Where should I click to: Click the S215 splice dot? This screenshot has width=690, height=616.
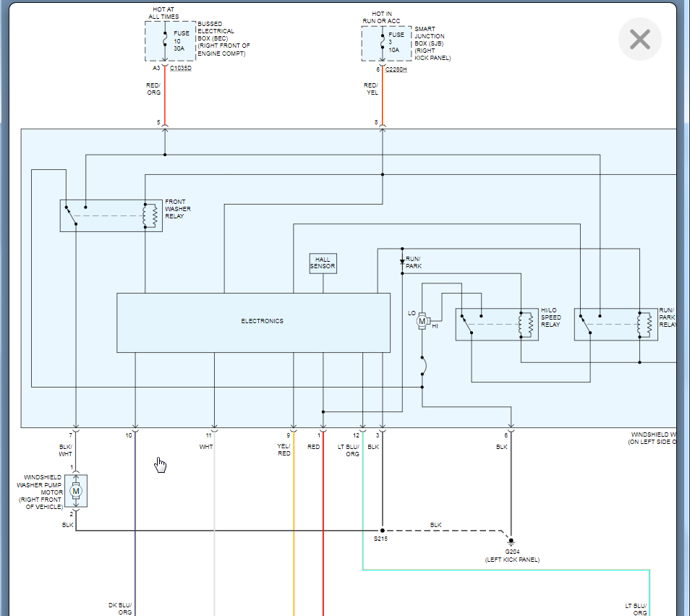383,531
